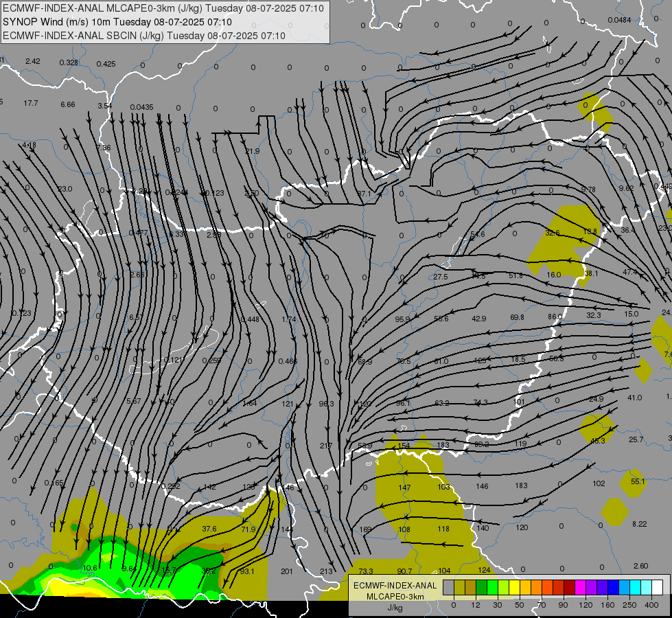Click the map value '1.74'

[289, 319]
